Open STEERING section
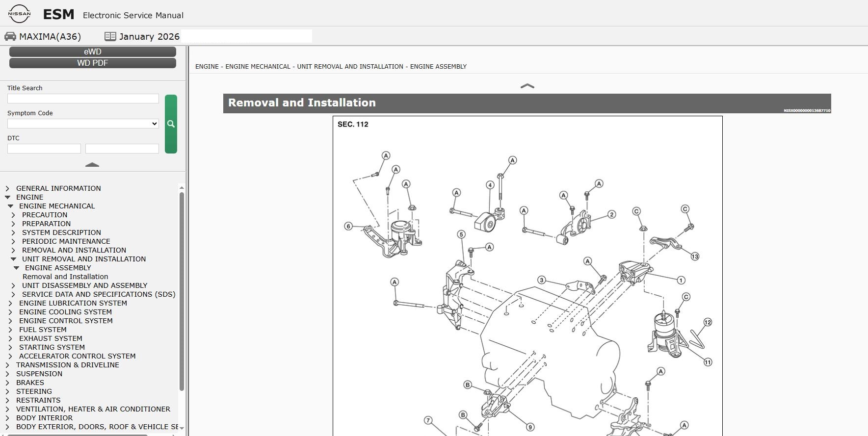 (34, 391)
